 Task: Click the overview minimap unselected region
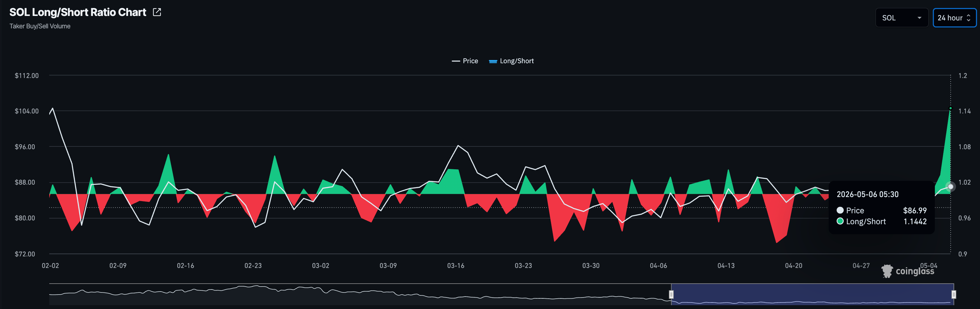point(360,294)
